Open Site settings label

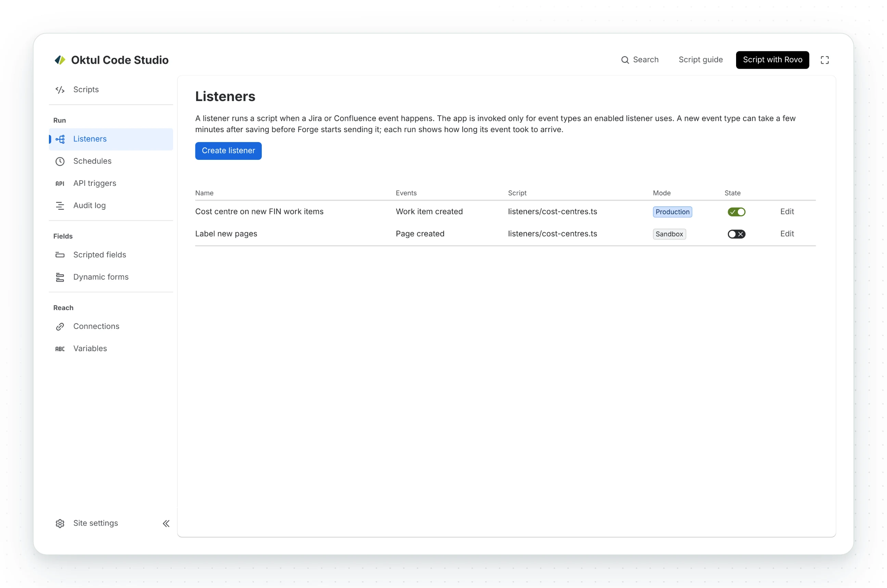point(95,523)
